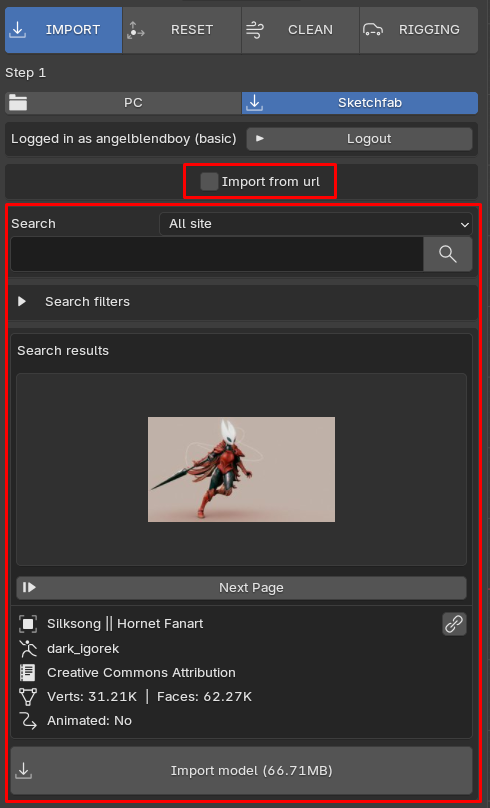Screen dimensions: 490x808
Task: Click the play-step icon on Next Page
Action: click(29, 587)
